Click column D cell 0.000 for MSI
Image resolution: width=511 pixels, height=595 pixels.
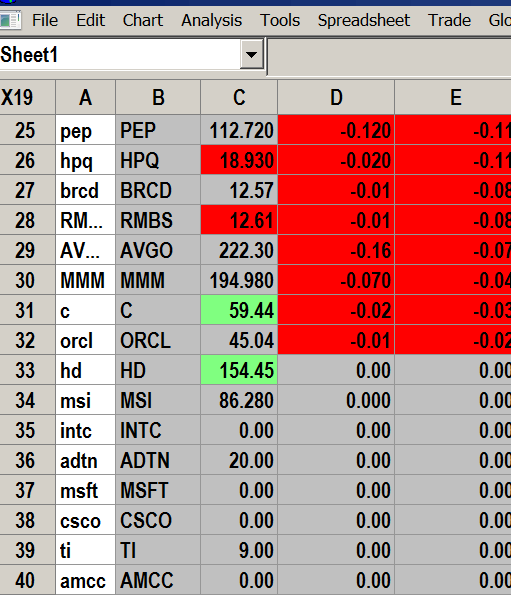coord(336,400)
